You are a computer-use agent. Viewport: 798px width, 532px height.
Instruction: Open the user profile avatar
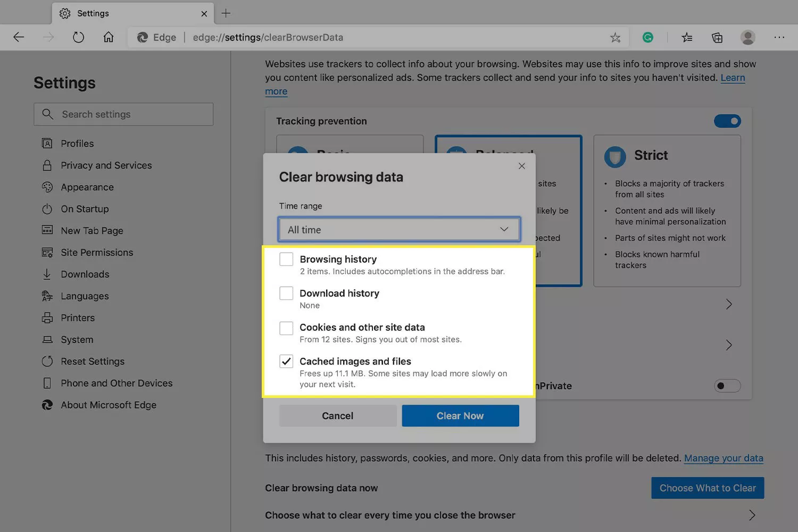click(x=748, y=37)
